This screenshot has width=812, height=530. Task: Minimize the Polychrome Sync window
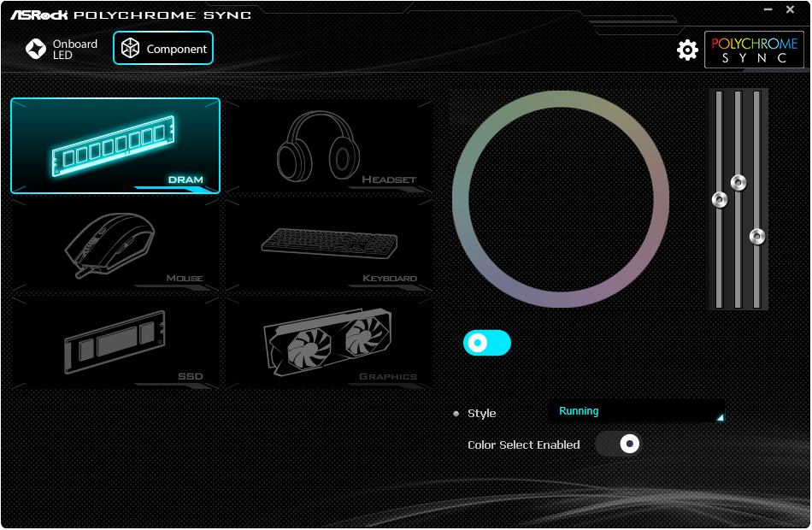click(x=768, y=9)
